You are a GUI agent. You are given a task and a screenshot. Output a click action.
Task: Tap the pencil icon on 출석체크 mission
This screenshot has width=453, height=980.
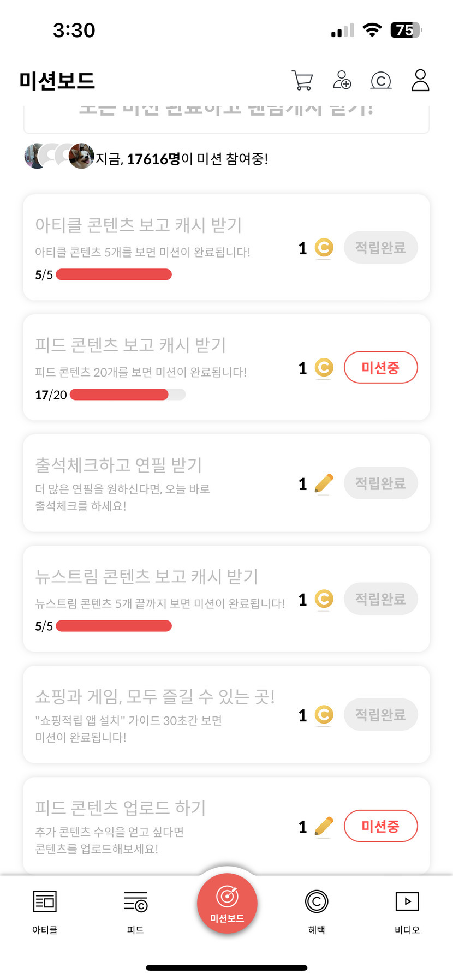[324, 483]
